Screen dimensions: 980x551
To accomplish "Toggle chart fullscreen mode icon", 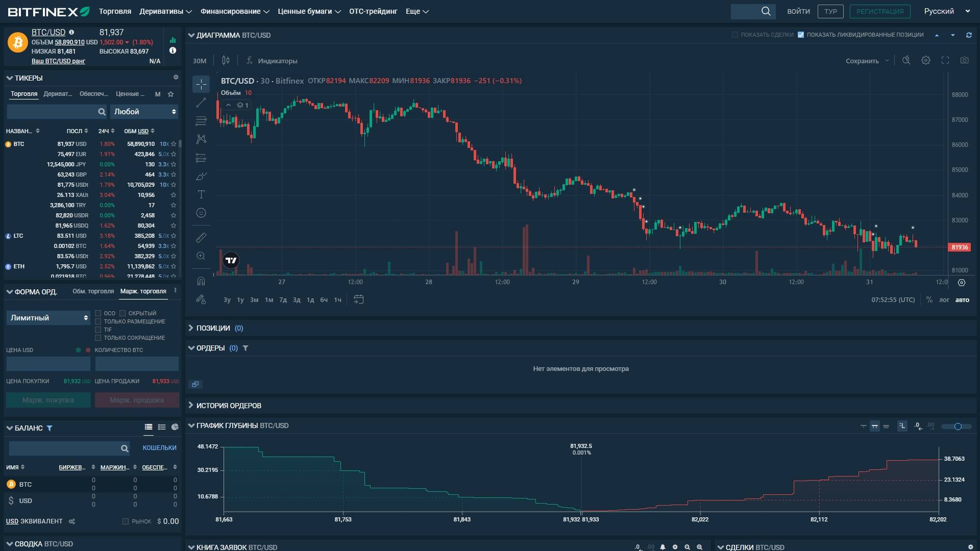I will (x=945, y=60).
